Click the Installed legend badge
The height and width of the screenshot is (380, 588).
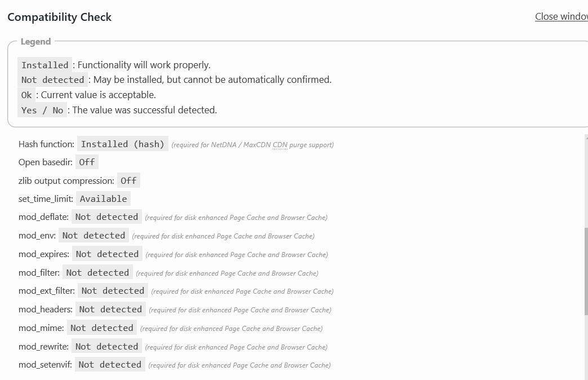coord(44,65)
